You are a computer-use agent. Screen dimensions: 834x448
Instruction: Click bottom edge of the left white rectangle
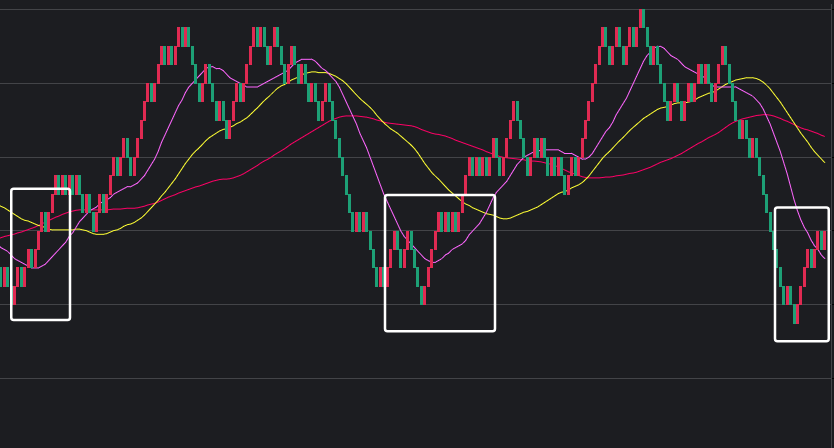40,319
